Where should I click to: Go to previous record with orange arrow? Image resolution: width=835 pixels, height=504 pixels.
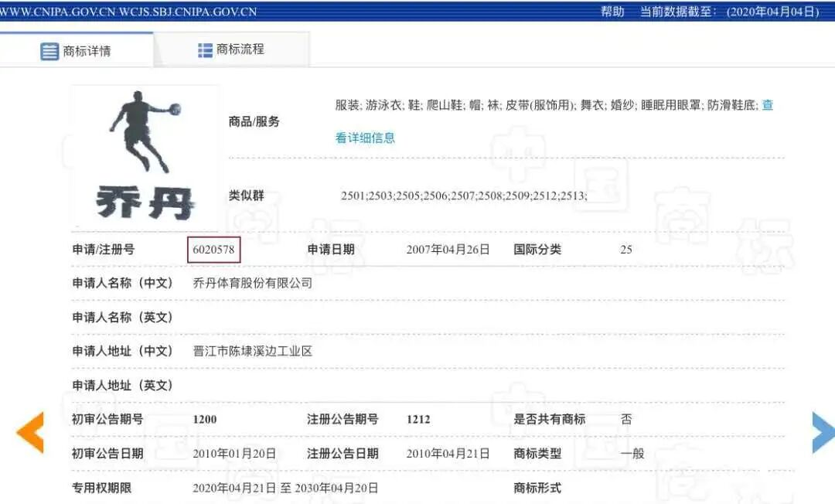point(30,432)
